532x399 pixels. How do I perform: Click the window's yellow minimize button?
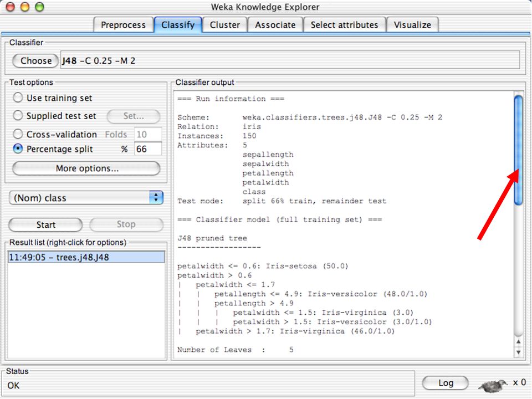coord(25,7)
